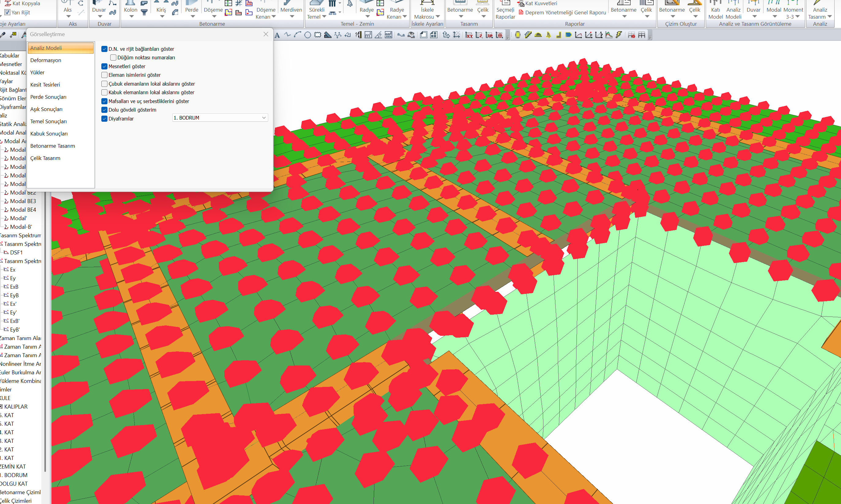
Task: Open the Moment 3-3 dropdown
Action: point(797,17)
